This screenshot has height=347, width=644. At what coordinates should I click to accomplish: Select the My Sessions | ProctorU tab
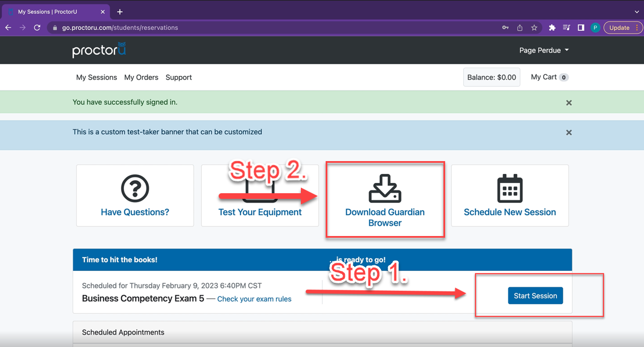click(x=55, y=12)
